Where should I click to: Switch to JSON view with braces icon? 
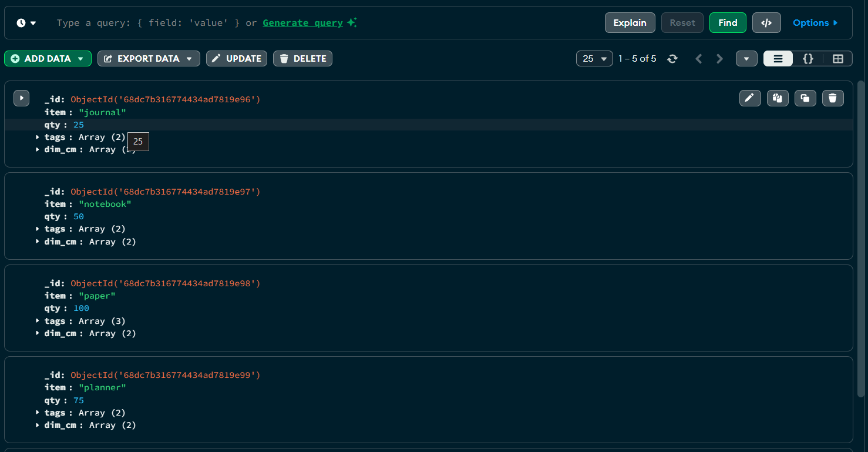tap(808, 59)
